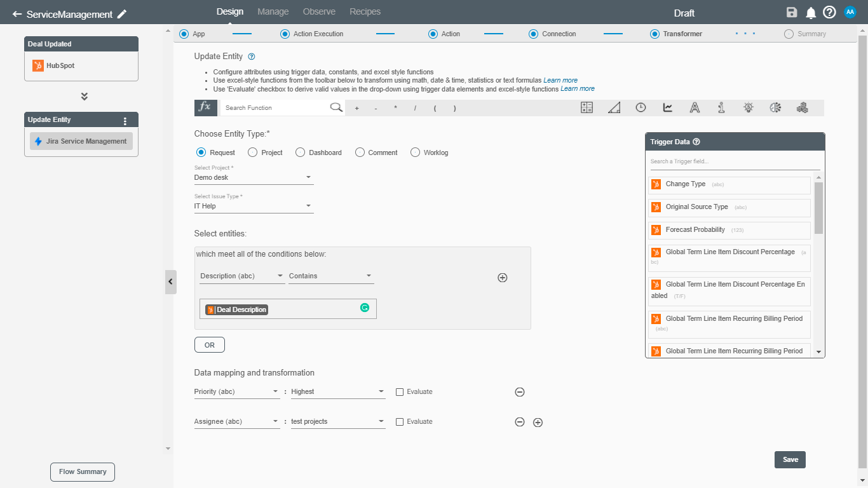Collapse the left sidebar panel
Viewport: 868px width, 488px height.
tap(170, 281)
